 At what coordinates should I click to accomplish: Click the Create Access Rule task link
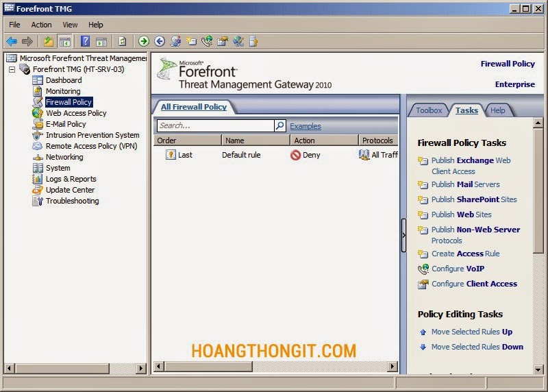(466, 254)
